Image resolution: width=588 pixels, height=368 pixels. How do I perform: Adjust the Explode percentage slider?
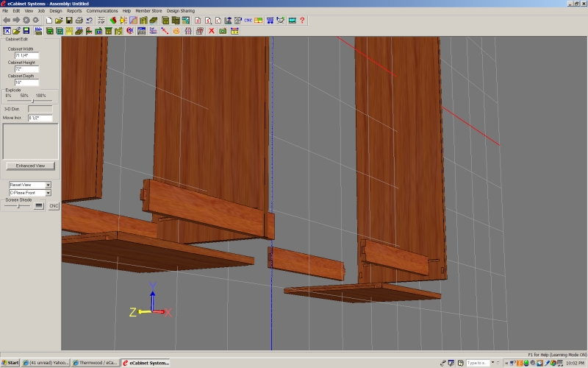[33, 101]
